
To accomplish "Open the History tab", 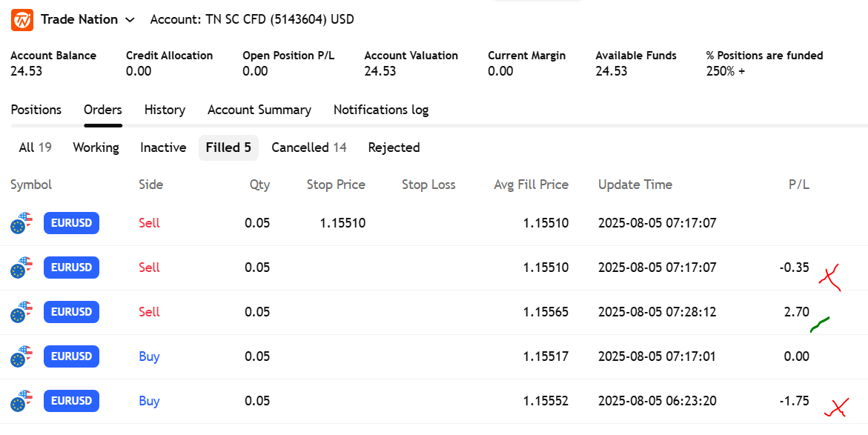I will [165, 110].
